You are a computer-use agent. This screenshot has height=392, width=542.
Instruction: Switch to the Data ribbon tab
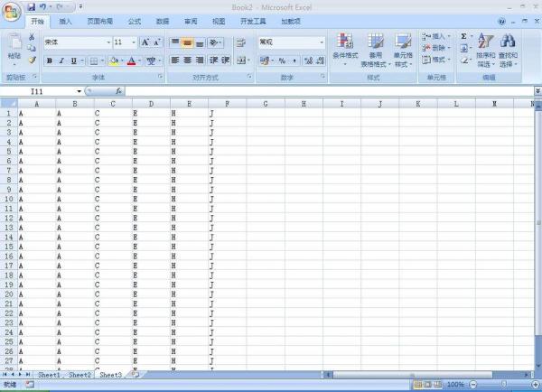[x=163, y=22]
